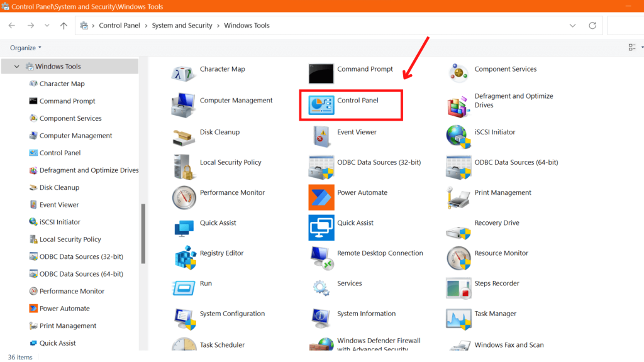Image resolution: width=644 pixels, height=362 pixels.
Task: Open the Command Prompt icon in main pane
Action: click(x=321, y=74)
